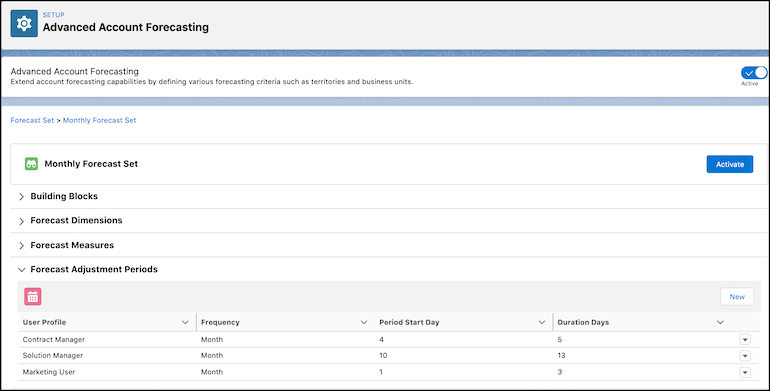
Task: Open row actions for Solution Manager
Action: (x=745, y=356)
